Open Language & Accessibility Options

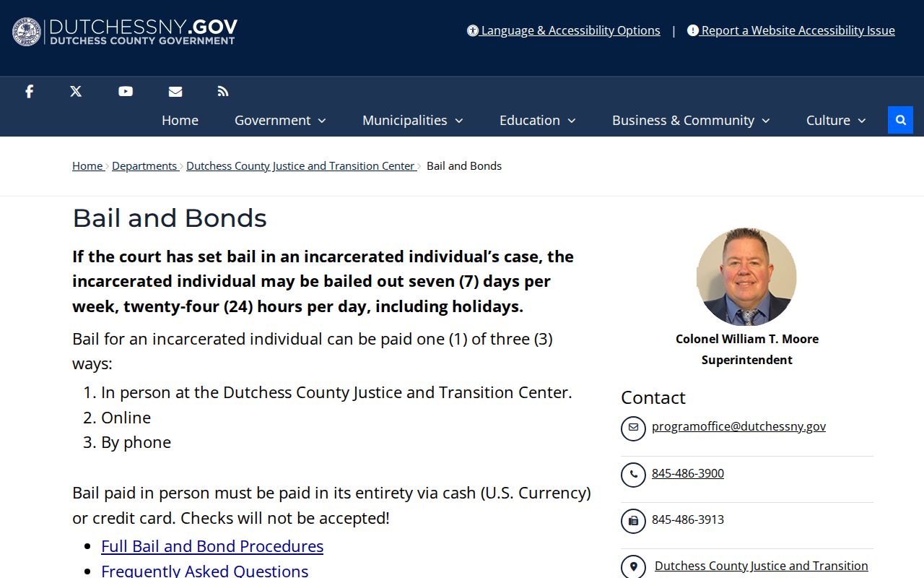564,30
